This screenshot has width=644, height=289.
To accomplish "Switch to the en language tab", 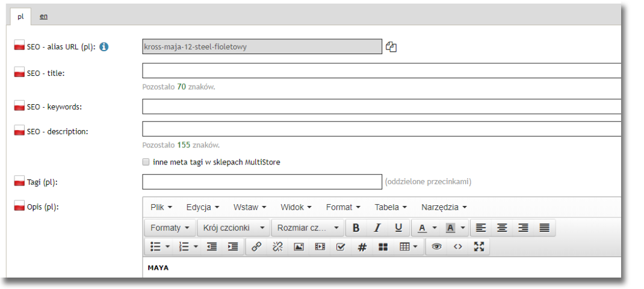I will (44, 16).
